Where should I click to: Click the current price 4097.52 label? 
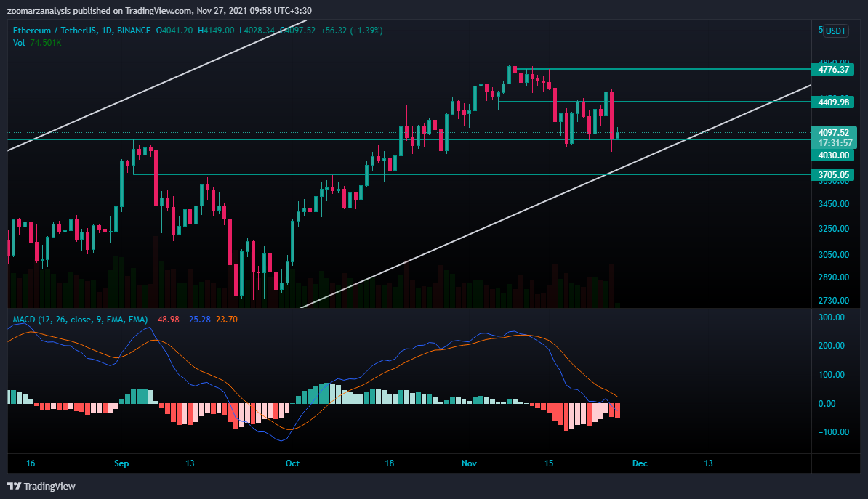click(x=834, y=133)
